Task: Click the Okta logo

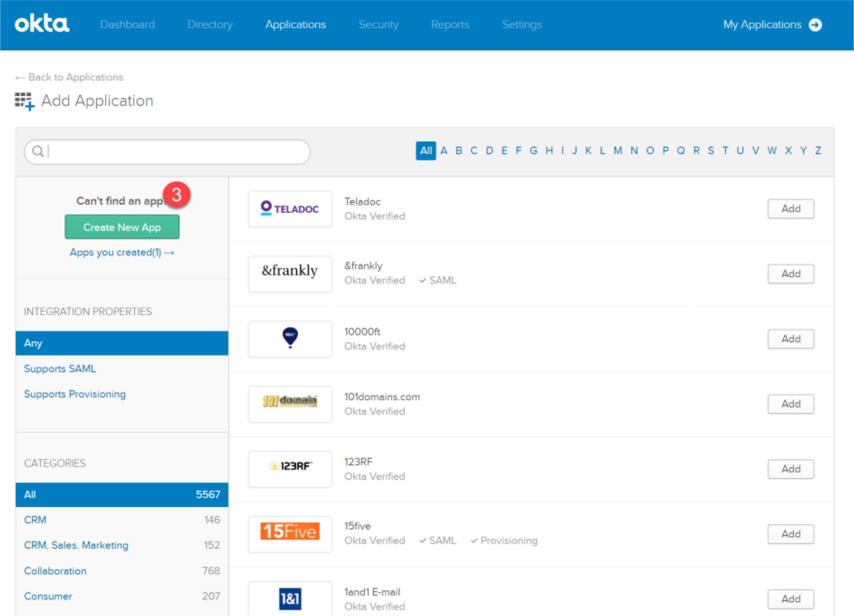Action: click(x=42, y=24)
